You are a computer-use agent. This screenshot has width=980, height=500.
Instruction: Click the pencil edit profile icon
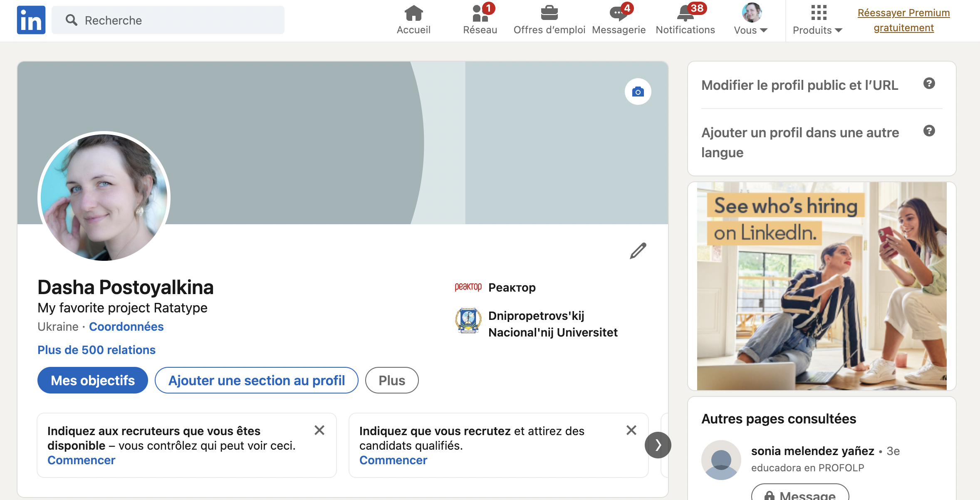[x=638, y=251]
